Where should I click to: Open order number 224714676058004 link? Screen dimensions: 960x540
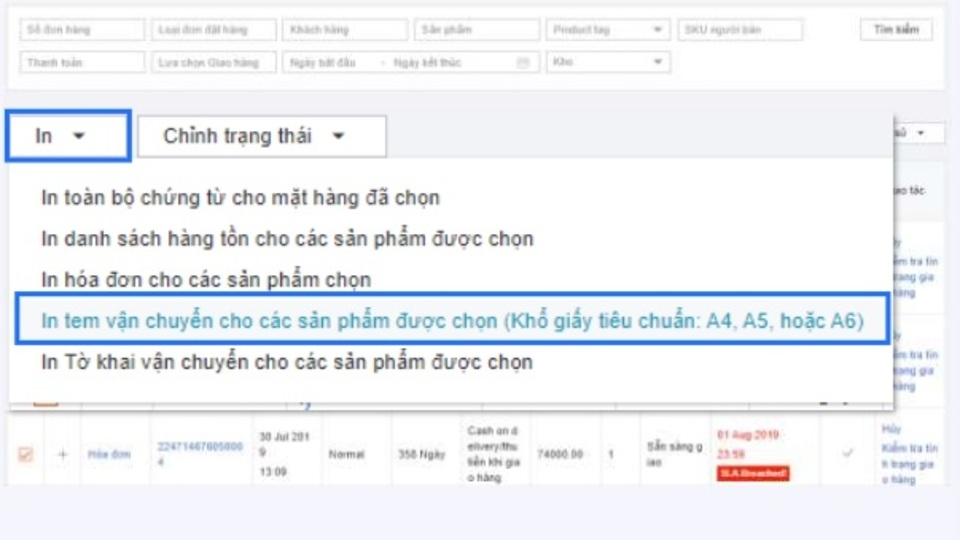point(200,454)
